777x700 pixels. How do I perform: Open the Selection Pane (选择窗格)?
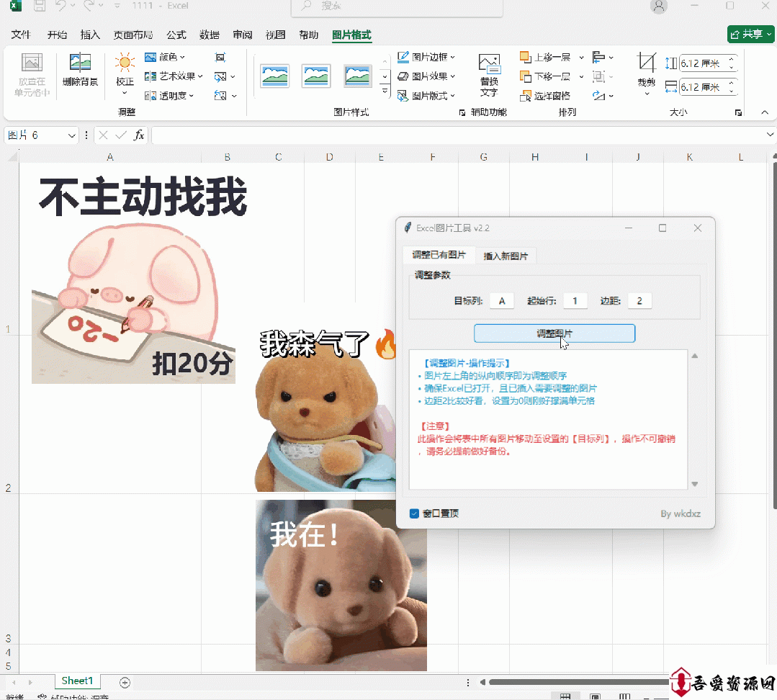pos(545,95)
